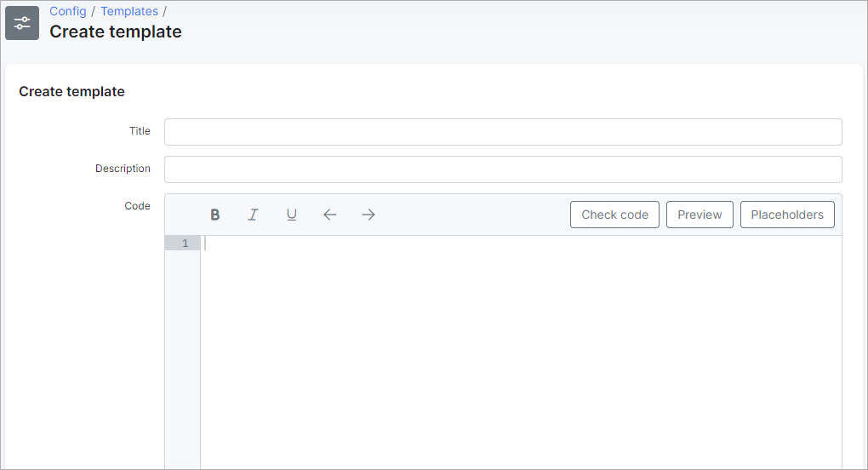Screen dimensions: 868x470
Task: Click the page heading Create template
Action: pyautogui.click(x=116, y=32)
